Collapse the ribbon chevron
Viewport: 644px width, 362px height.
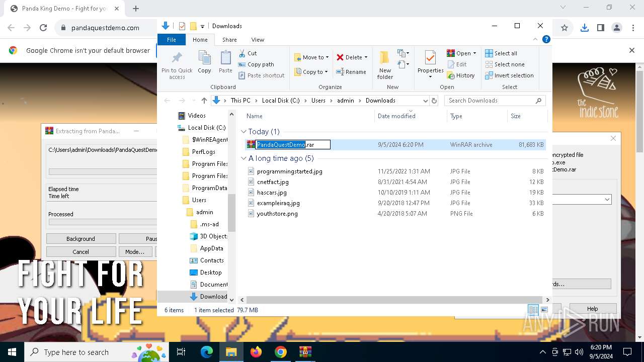[x=536, y=39]
